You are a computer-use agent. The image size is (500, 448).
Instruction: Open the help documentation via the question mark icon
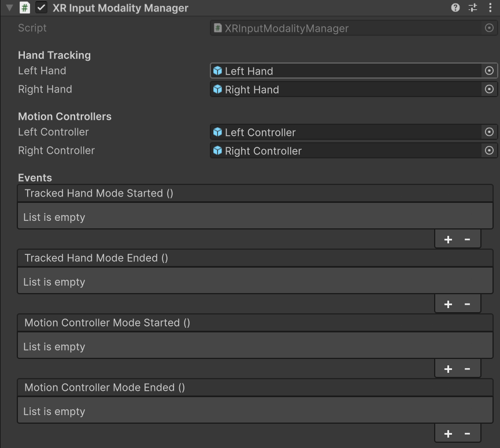(456, 8)
